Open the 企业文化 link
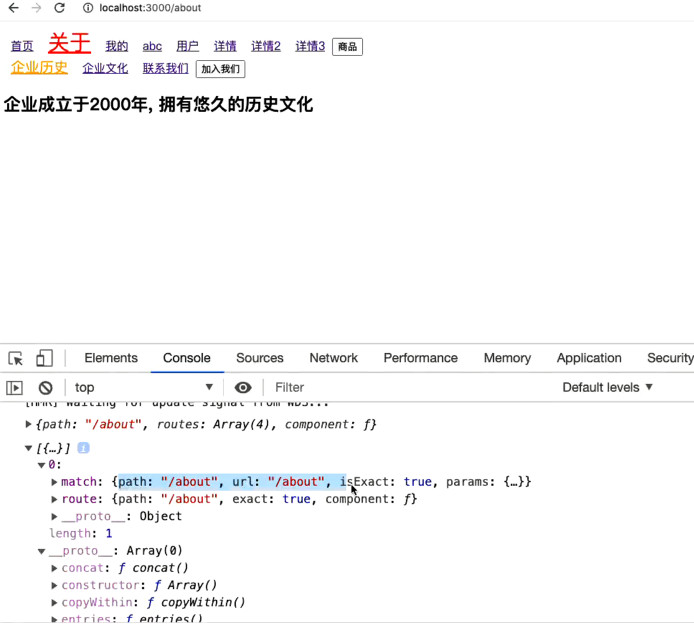This screenshot has width=694, height=624. click(x=105, y=68)
